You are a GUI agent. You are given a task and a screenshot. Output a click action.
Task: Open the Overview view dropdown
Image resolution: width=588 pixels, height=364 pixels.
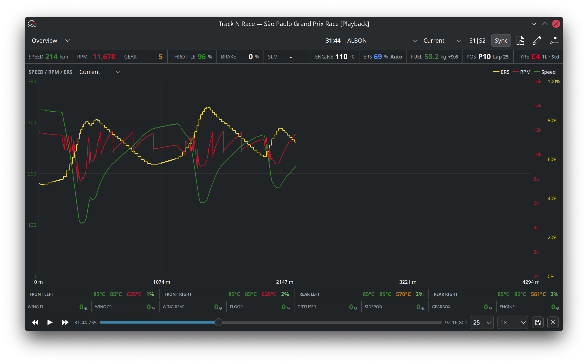(x=51, y=40)
